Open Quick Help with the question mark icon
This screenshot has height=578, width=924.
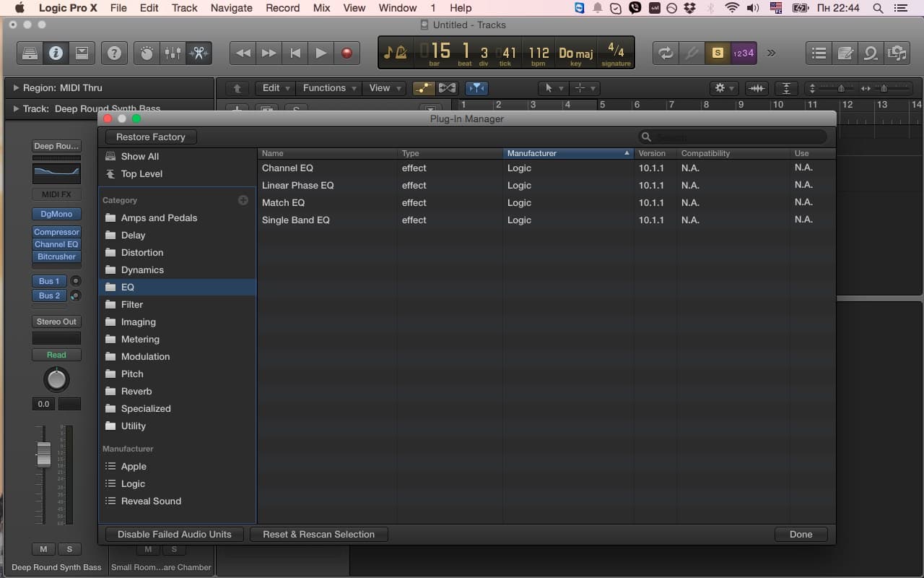pos(114,53)
